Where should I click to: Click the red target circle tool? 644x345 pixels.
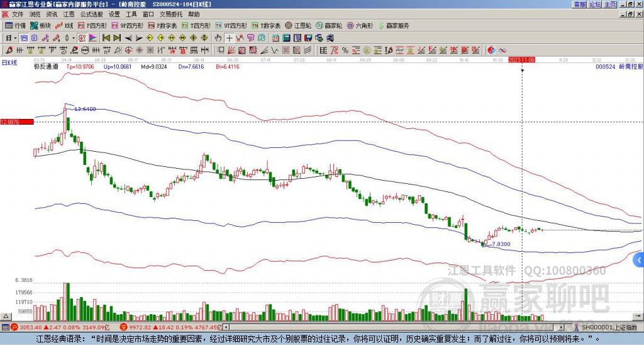[x=128, y=50]
